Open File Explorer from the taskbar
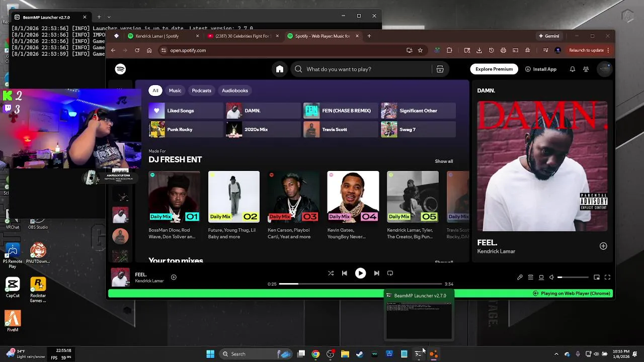Screen dimensions: 644x362 pyautogui.click(x=345, y=354)
